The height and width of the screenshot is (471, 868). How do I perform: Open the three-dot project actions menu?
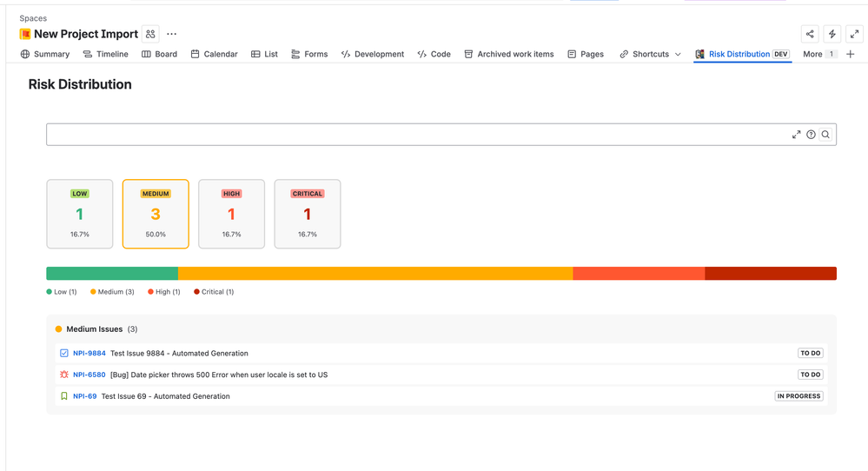(x=172, y=34)
